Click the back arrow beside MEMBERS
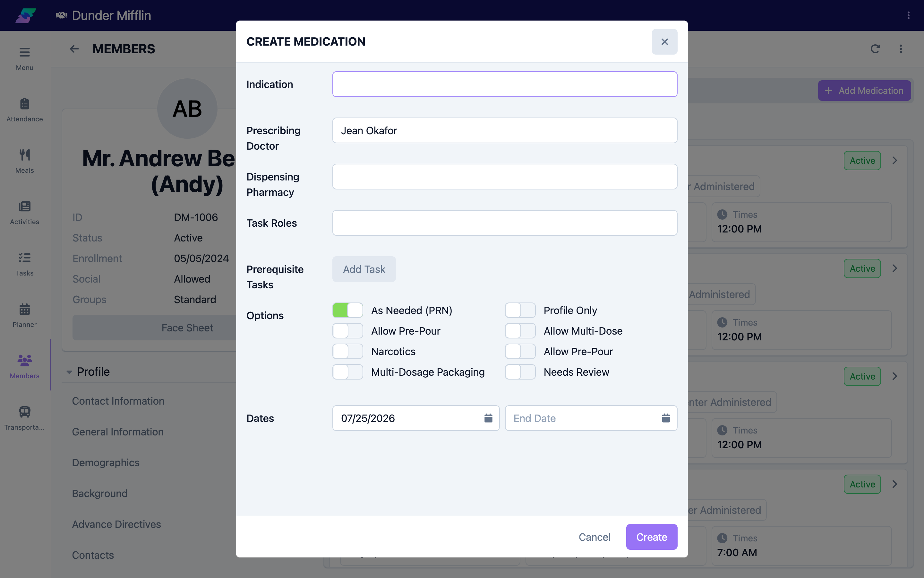The height and width of the screenshot is (578, 924). (x=74, y=49)
